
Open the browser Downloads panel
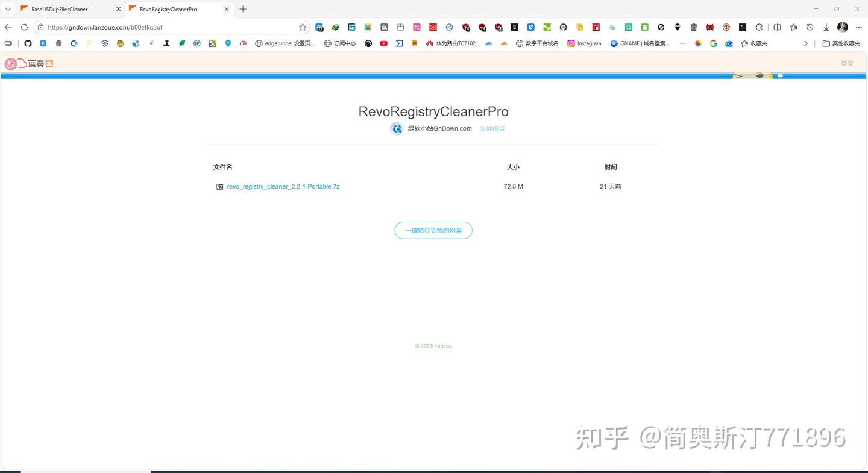pos(826,27)
